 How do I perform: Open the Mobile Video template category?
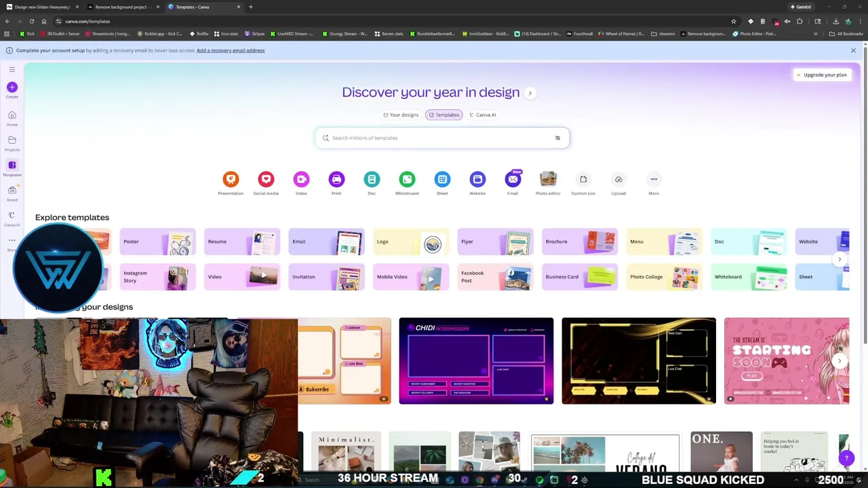pos(411,277)
